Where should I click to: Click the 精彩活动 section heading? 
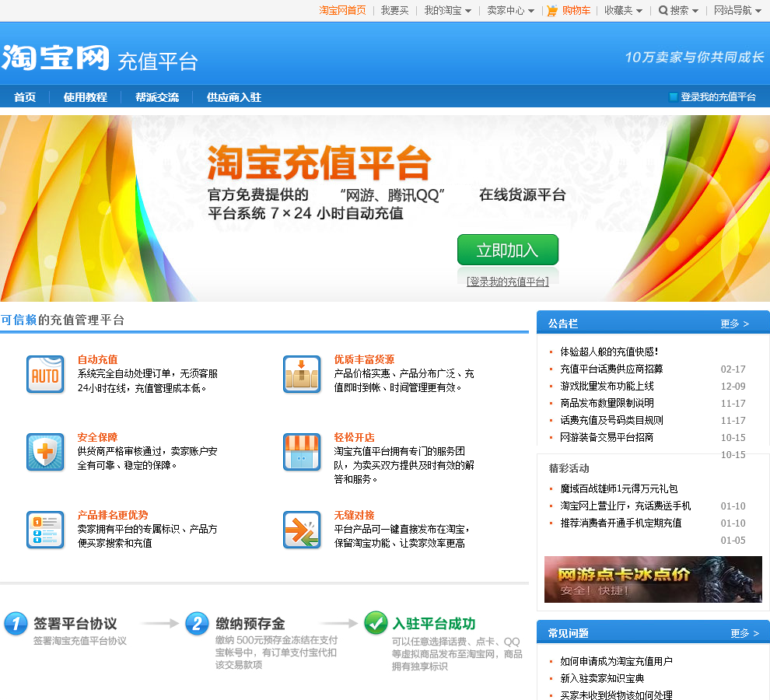(x=569, y=469)
